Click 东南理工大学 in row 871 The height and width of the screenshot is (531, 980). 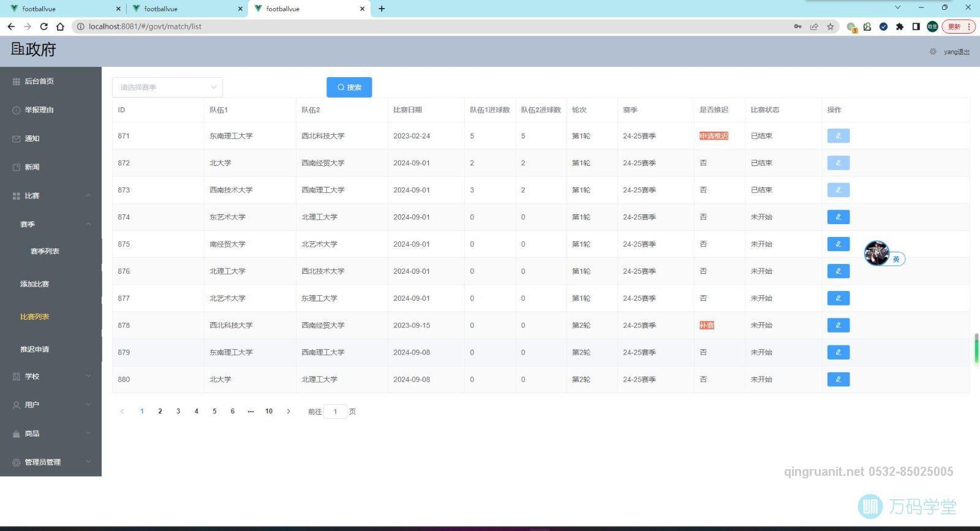[x=231, y=136]
